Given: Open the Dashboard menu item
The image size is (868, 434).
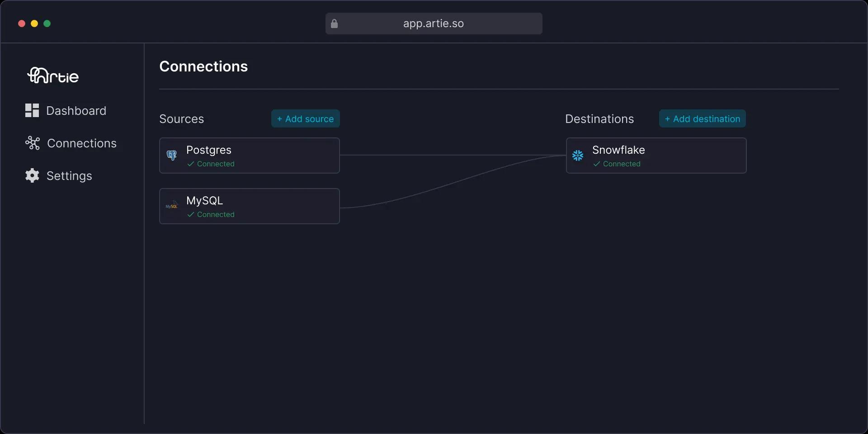Looking at the screenshot, I should click(x=66, y=110).
